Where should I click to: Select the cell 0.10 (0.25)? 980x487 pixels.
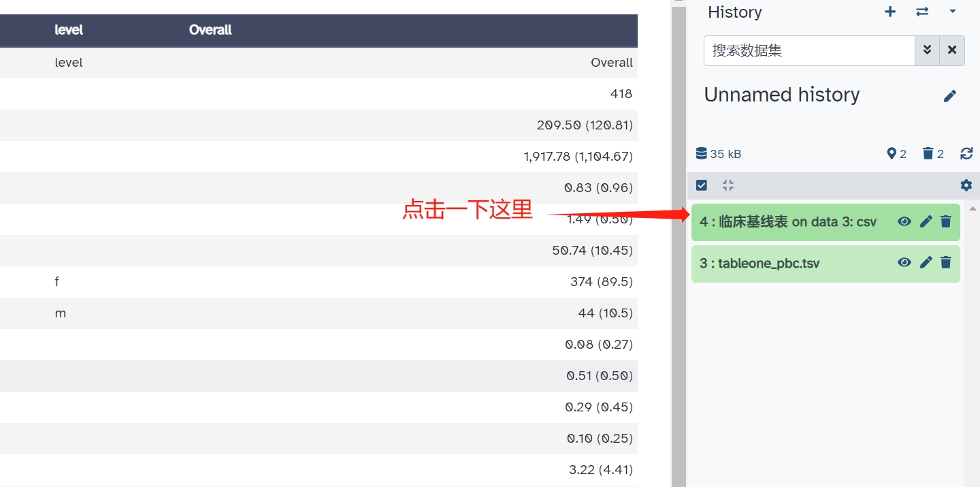click(x=600, y=439)
